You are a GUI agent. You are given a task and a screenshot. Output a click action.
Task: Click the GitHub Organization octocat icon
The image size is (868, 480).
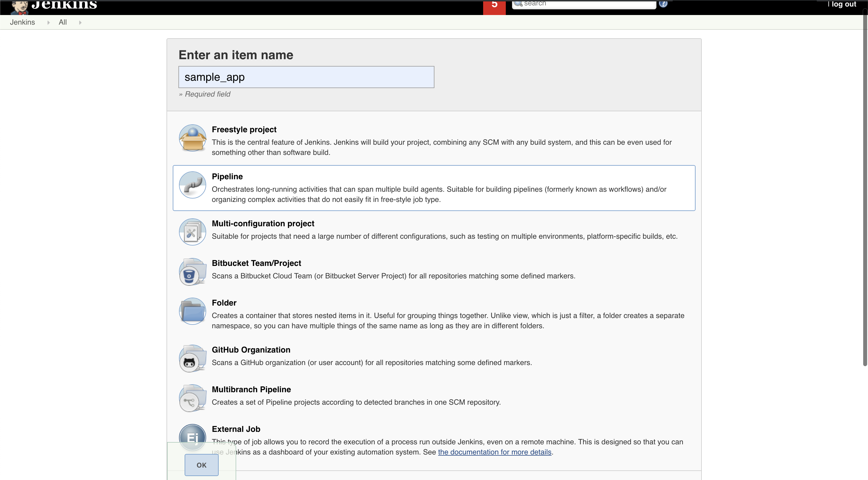(x=192, y=359)
